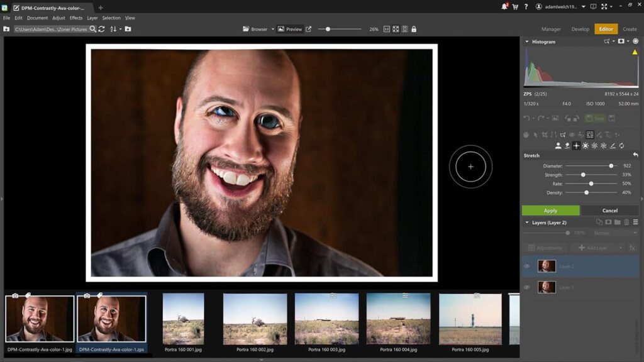Click the reset circular-arrows tool icon

[622, 146]
